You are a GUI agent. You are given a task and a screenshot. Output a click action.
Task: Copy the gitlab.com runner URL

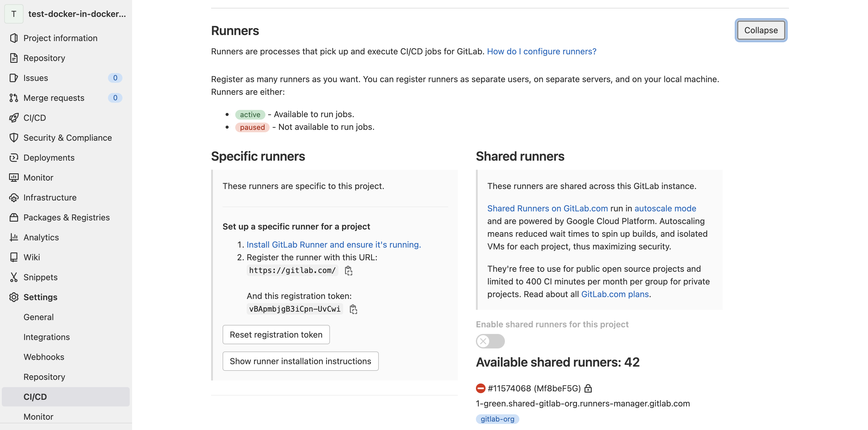click(x=348, y=271)
